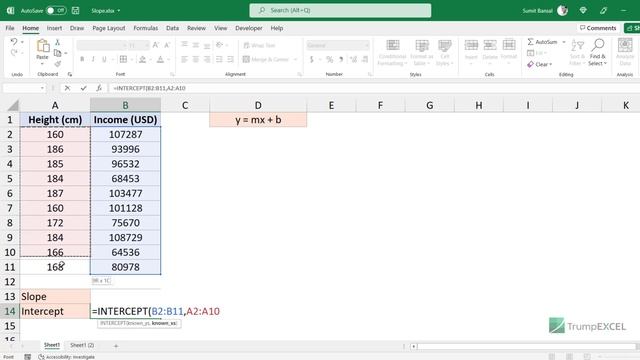Click Increase Decimal icon

(353, 60)
